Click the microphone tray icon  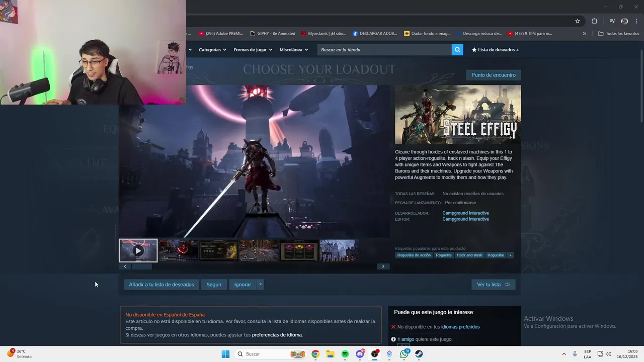coord(575,354)
